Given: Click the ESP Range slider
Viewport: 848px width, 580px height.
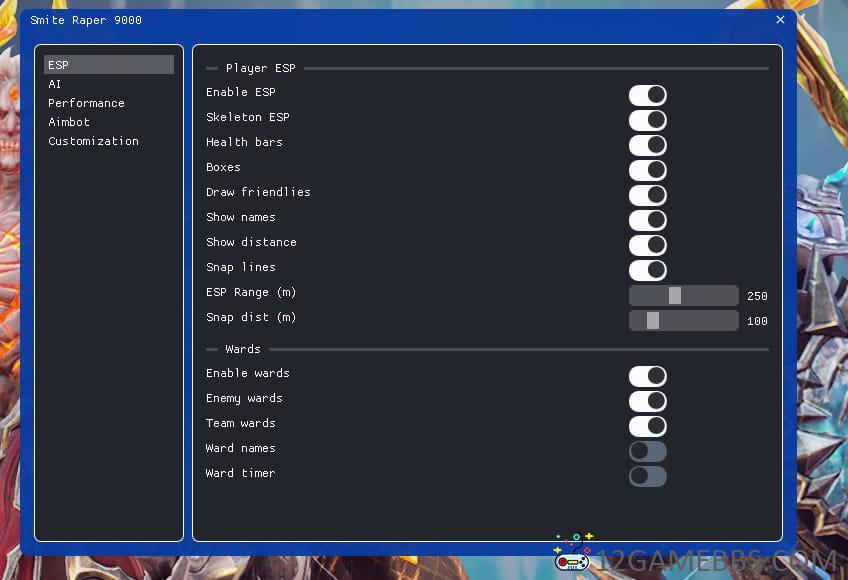Looking at the screenshot, I should 683,295.
